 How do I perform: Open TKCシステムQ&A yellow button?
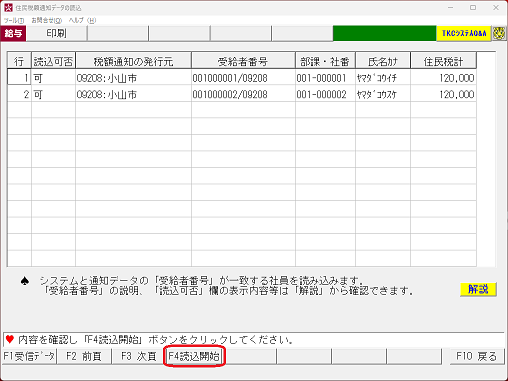tap(464, 33)
